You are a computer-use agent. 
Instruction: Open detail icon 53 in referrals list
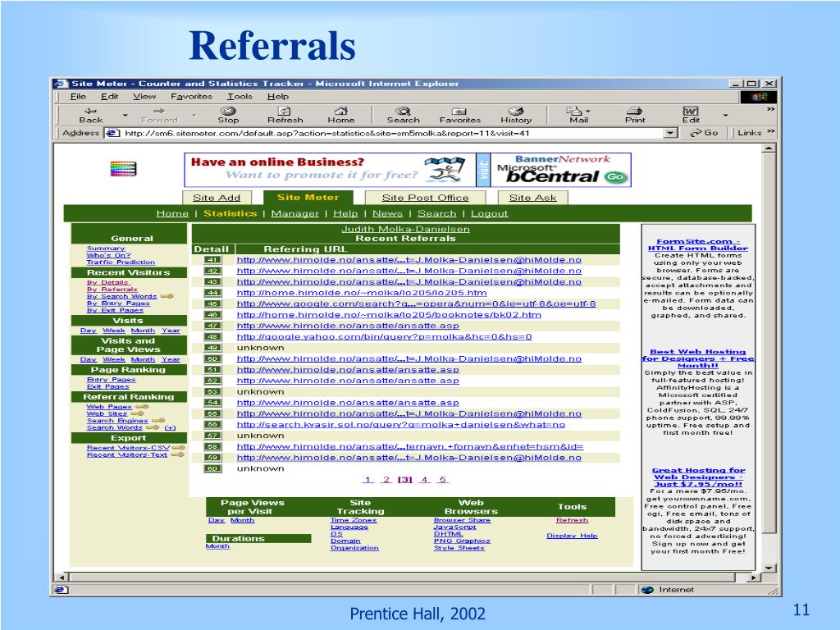(212, 391)
